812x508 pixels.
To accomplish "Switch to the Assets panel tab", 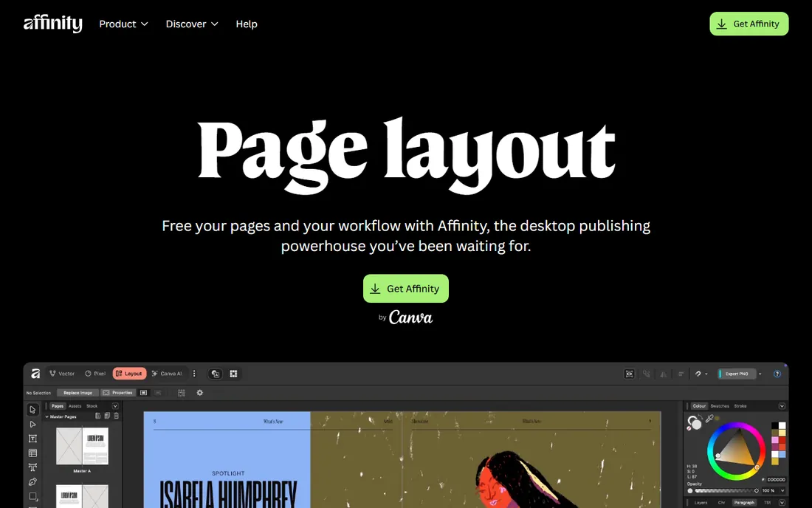I will click(x=75, y=406).
